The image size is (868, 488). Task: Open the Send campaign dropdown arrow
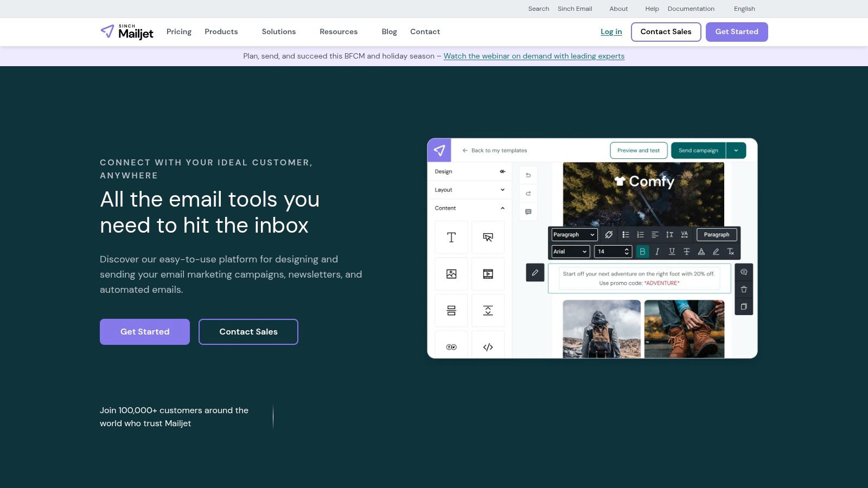pos(736,150)
